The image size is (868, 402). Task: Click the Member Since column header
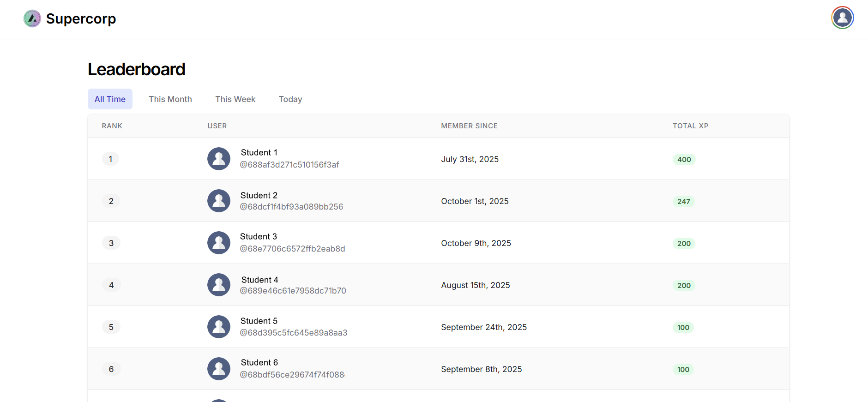point(469,126)
